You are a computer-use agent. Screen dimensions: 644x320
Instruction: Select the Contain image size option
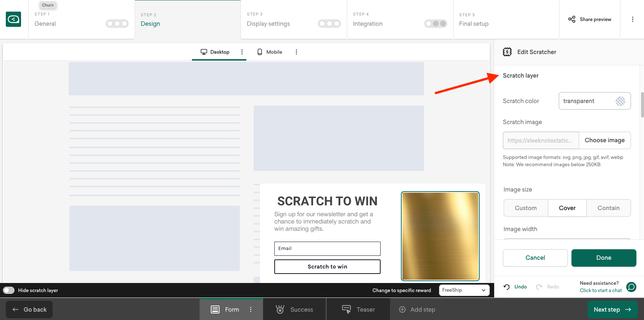click(608, 208)
